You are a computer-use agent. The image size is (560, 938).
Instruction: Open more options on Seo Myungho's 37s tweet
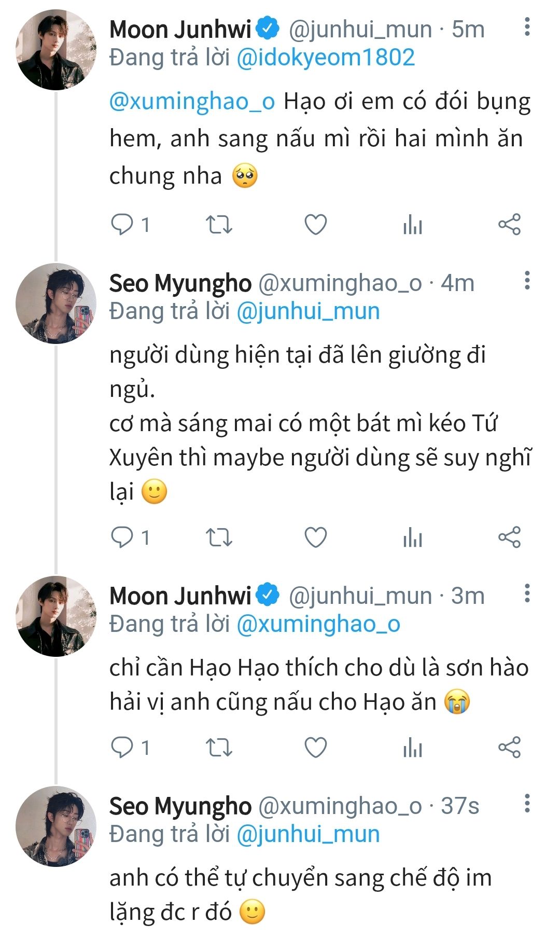coord(527,803)
